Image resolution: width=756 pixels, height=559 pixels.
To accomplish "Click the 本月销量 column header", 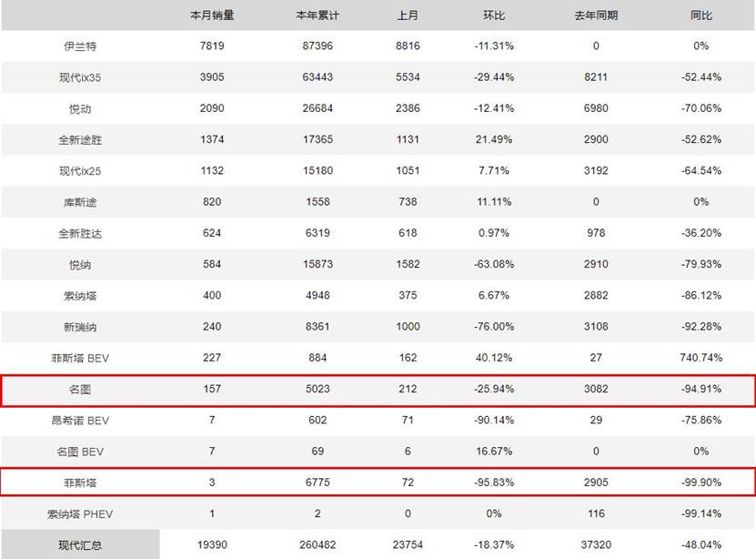I will pos(212,15).
